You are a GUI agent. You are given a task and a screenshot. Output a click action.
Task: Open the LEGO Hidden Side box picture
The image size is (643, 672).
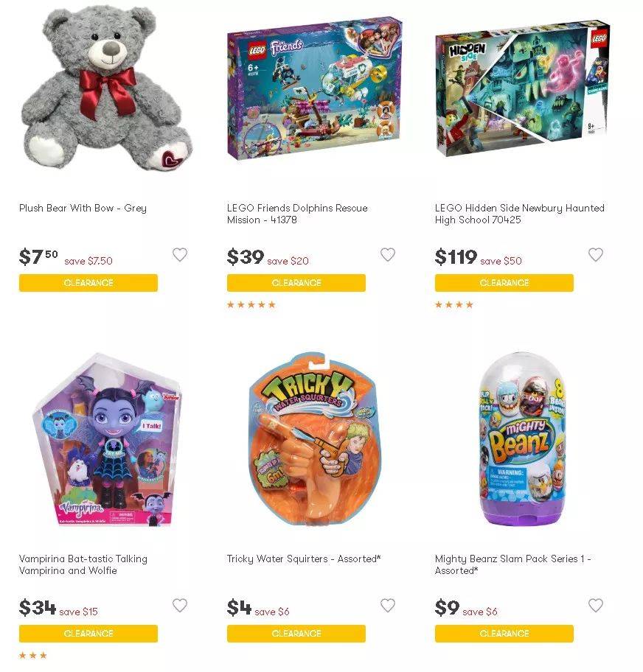tap(523, 88)
